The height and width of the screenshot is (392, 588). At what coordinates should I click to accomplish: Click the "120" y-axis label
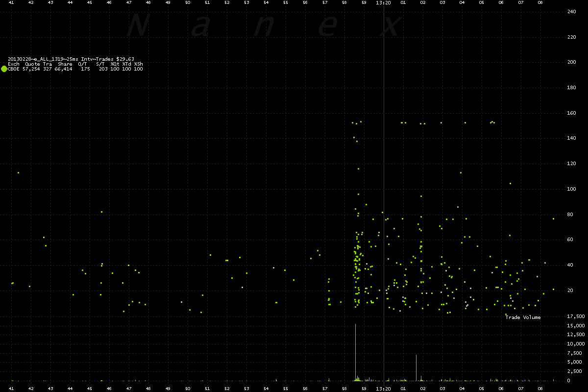click(571, 164)
